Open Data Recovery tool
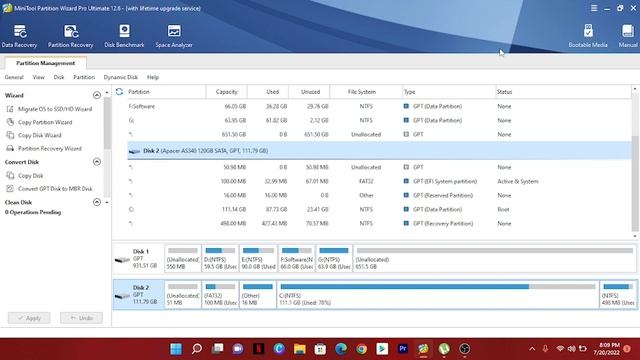The height and width of the screenshot is (360, 640). (x=19, y=36)
